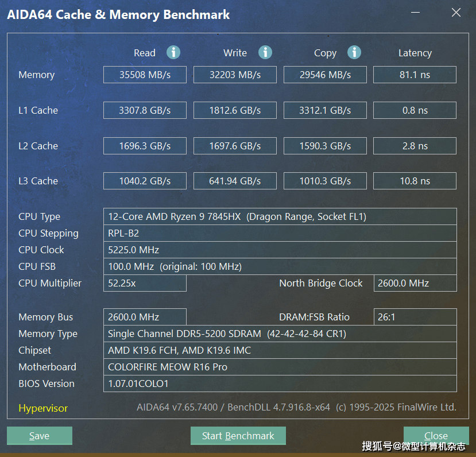Click the Read info icon
476x457 pixels.
173,52
